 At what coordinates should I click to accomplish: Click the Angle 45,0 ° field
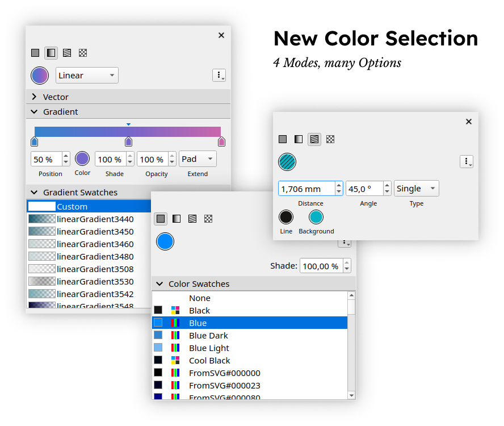point(368,189)
